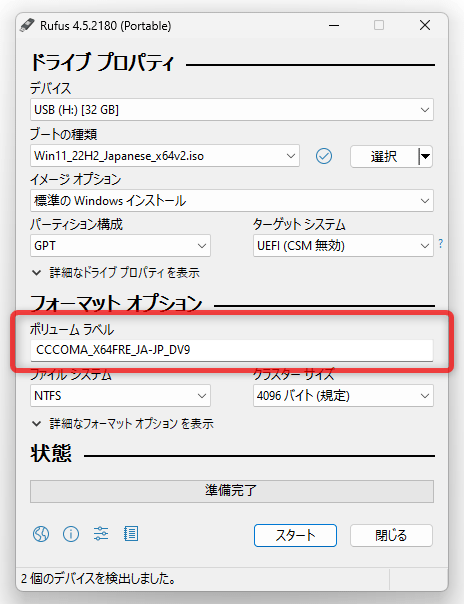464x604 pixels.
Task: Click the target system help question mark
Action: pos(441,243)
